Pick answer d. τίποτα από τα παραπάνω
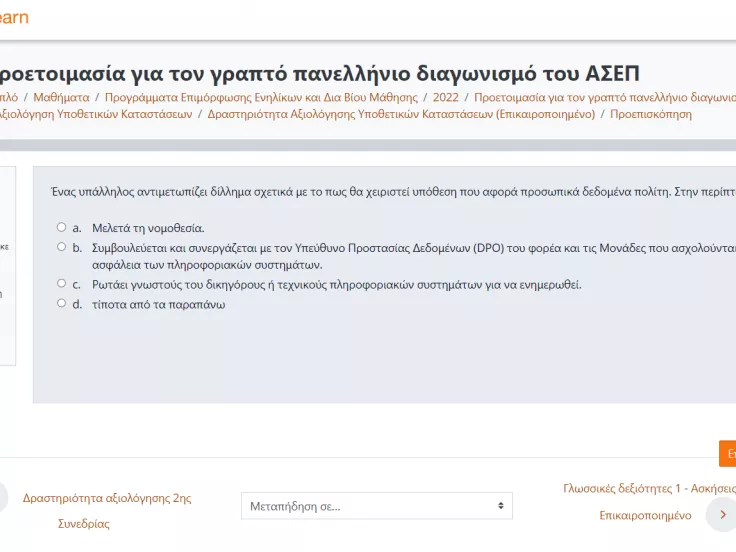Viewport: 736px width, 552px height. tap(62, 303)
